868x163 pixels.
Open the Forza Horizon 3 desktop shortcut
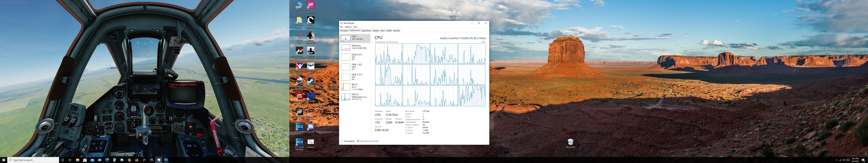[311, 7]
